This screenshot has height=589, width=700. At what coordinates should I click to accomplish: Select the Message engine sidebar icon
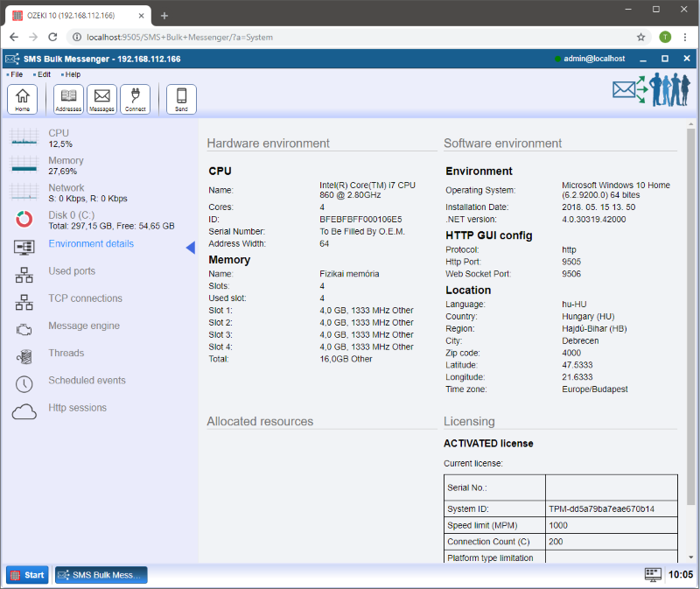24,327
